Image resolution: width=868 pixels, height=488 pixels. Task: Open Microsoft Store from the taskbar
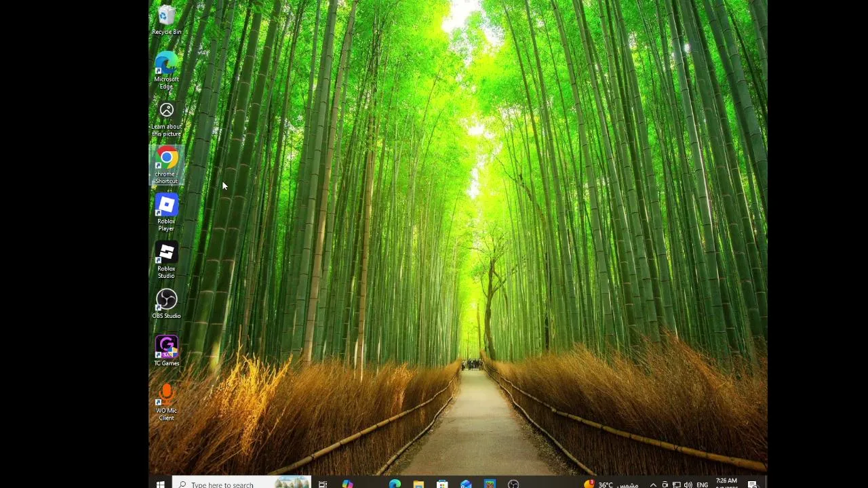click(442, 484)
